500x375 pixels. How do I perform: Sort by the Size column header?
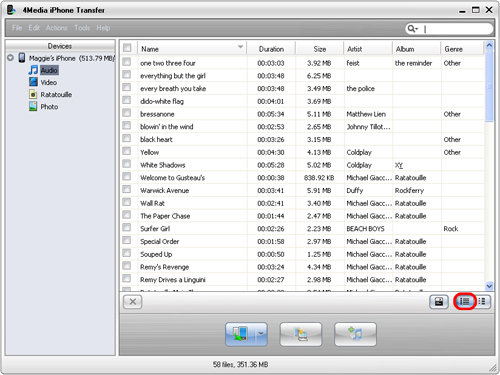point(319,49)
